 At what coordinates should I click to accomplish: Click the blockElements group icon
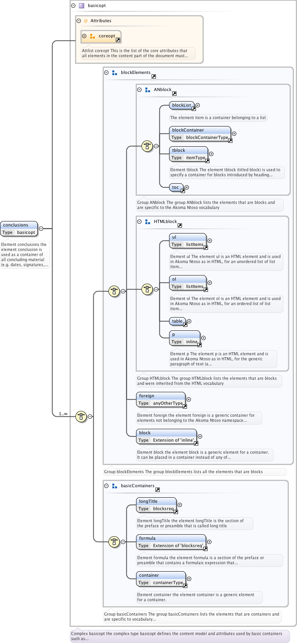click(115, 73)
